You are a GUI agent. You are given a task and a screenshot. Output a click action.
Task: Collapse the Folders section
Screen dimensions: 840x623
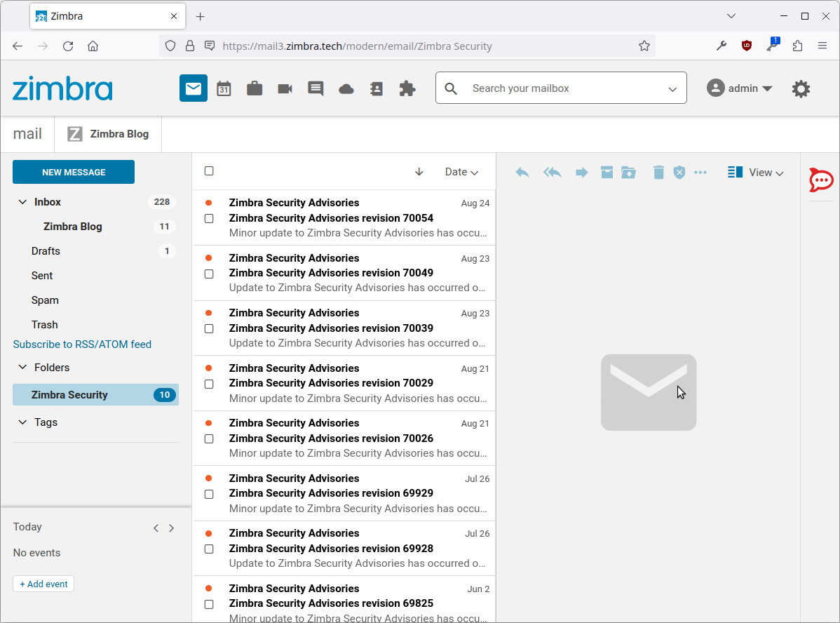coord(22,367)
